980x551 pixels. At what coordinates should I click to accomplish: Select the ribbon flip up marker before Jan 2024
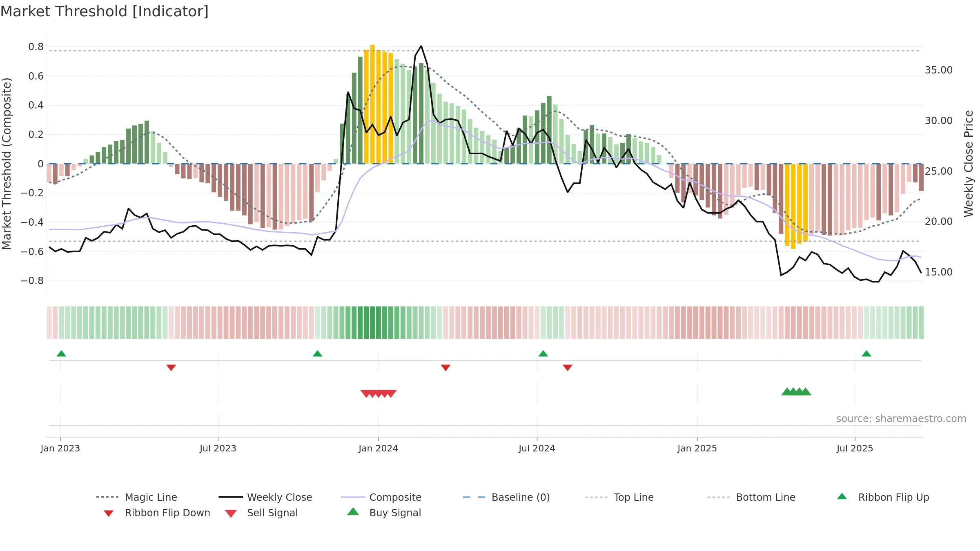pyautogui.click(x=317, y=353)
